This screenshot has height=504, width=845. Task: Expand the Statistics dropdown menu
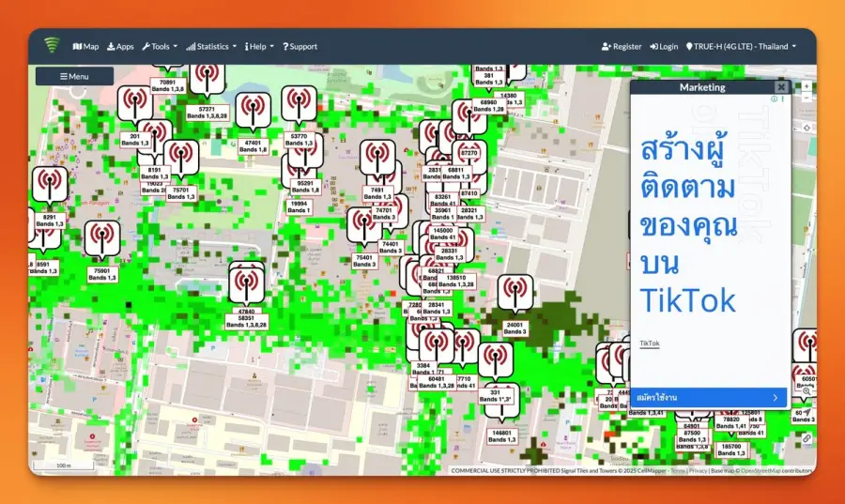point(211,46)
